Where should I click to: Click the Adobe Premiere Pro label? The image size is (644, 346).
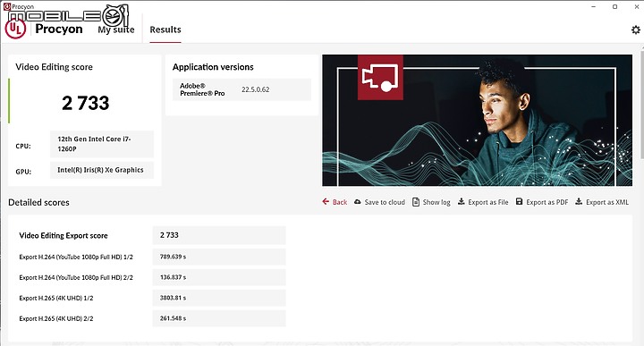click(202, 89)
